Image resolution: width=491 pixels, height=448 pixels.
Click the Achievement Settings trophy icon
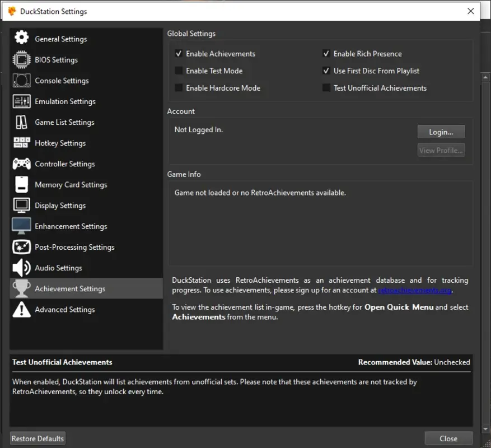21,288
